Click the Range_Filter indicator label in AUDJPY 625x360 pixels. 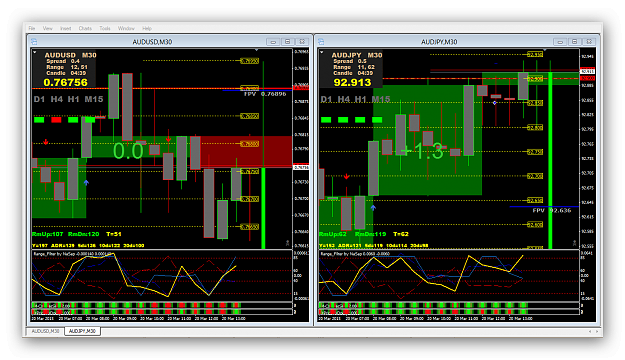pyautogui.click(x=355, y=254)
